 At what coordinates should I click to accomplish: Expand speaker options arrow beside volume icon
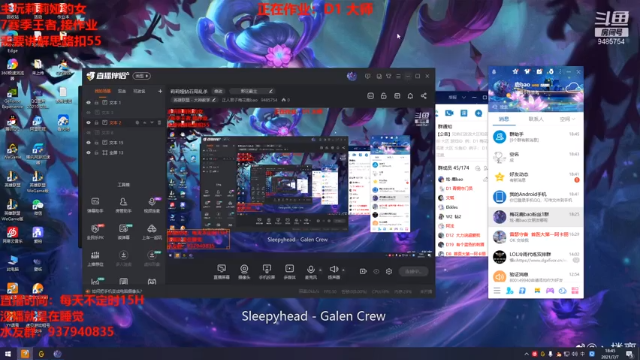pos(343,269)
